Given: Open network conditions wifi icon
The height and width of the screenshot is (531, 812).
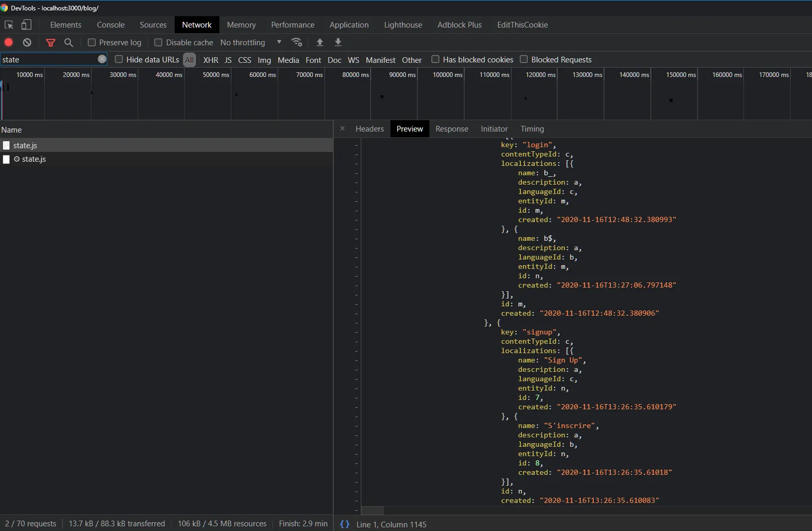Looking at the screenshot, I should 297,43.
